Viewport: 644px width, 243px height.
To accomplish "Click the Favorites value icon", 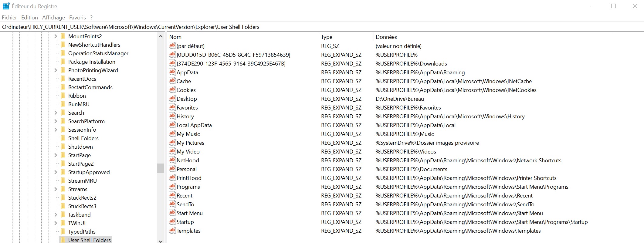I will click(172, 107).
